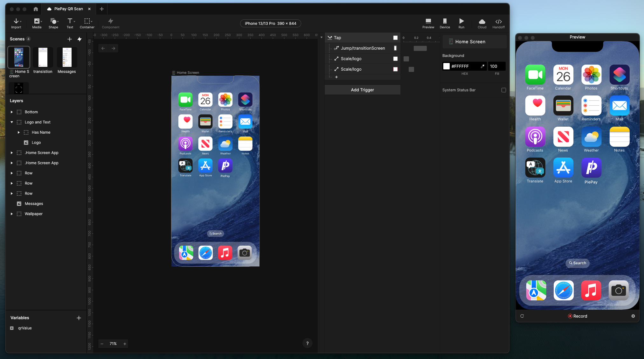Click the Add Variable plus button

(79, 317)
